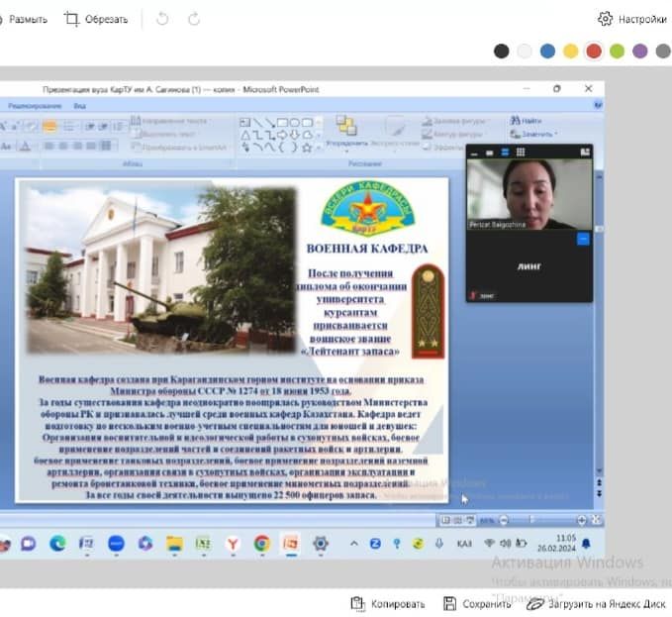Open Google Chrome from taskbar

(x=261, y=543)
